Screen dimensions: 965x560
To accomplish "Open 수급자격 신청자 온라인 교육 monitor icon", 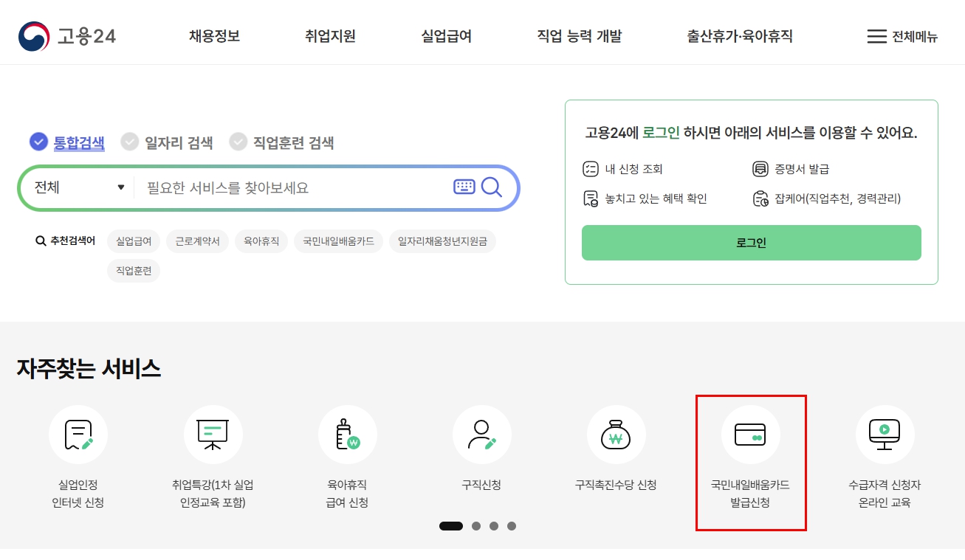I will pyautogui.click(x=885, y=435).
